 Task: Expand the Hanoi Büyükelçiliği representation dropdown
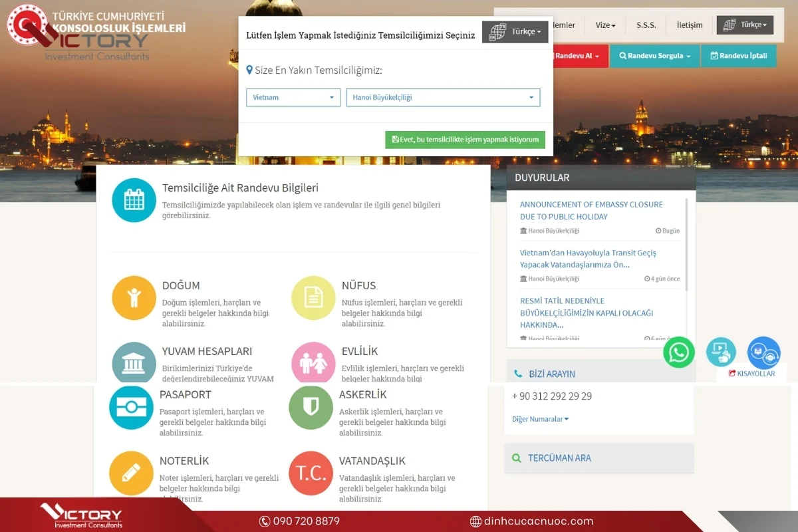click(x=443, y=98)
